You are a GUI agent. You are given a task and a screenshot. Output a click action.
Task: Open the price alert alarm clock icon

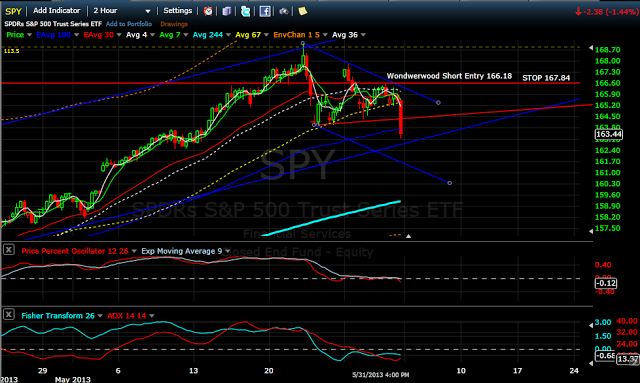[208, 11]
